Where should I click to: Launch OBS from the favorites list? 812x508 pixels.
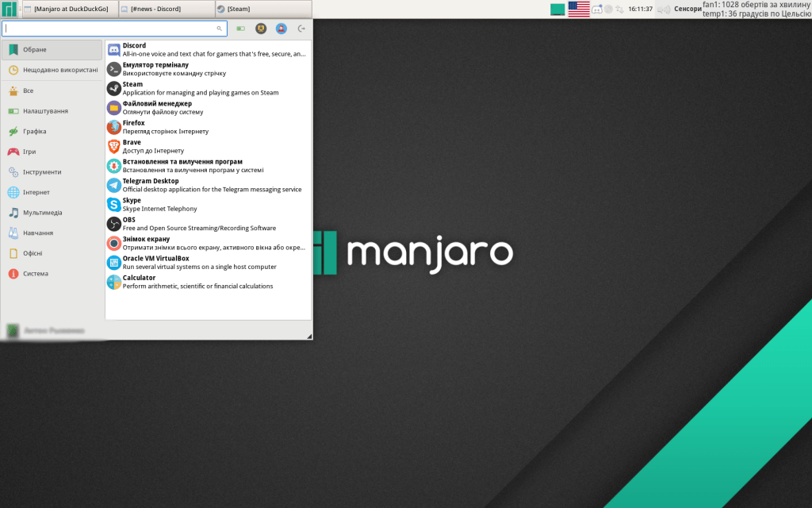[208, 224]
